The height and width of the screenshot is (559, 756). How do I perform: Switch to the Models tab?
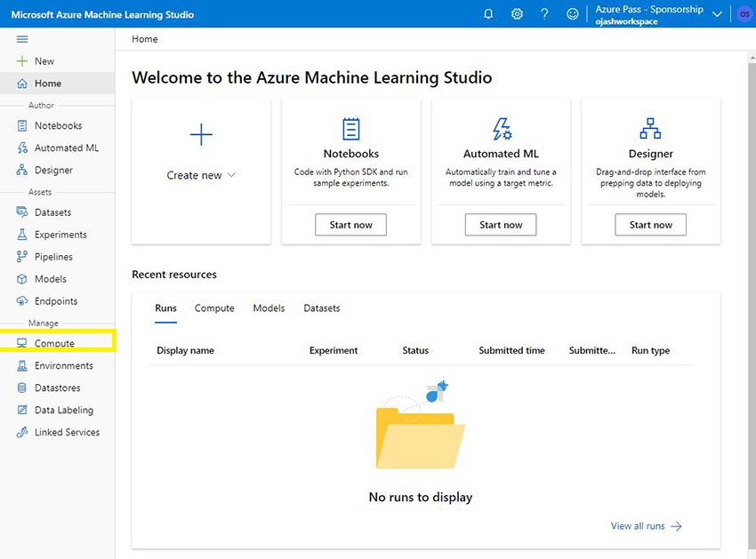pos(269,307)
